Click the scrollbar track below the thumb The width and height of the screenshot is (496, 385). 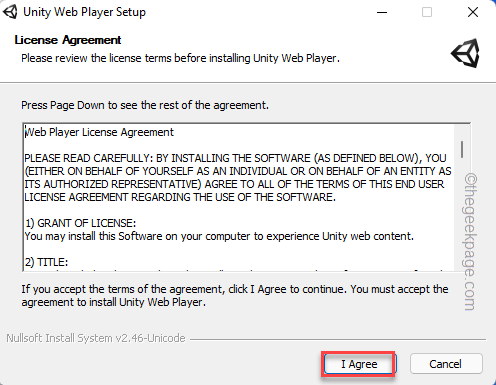point(462,213)
